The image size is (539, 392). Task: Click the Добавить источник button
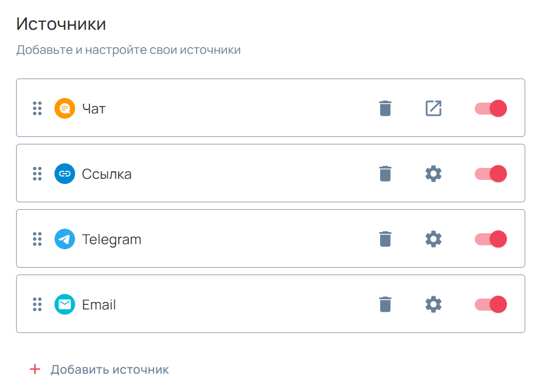pyautogui.click(x=99, y=370)
